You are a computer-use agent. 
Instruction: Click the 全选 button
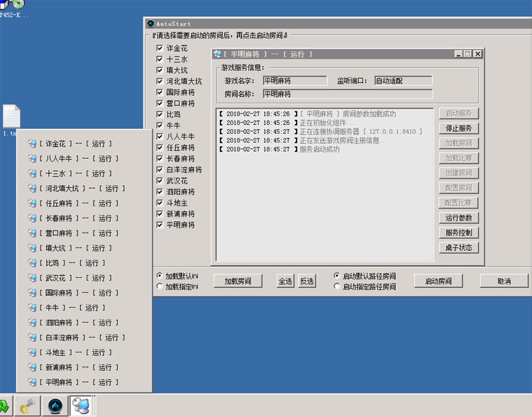[x=284, y=281]
